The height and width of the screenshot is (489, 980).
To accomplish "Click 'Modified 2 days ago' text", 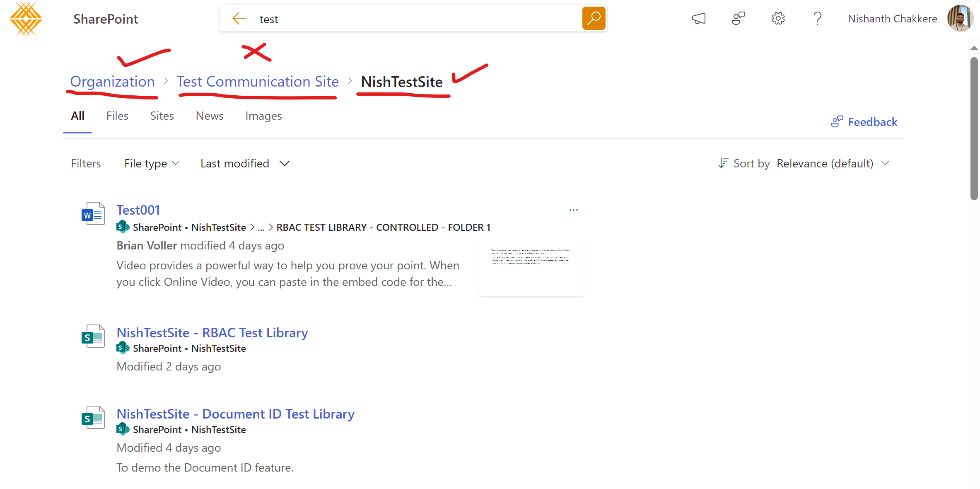I will point(169,367).
